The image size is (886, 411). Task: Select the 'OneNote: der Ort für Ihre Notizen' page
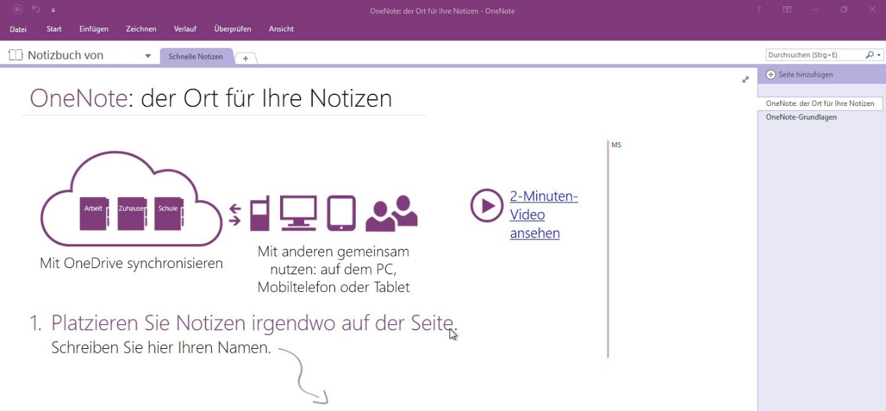coord(819,103)
